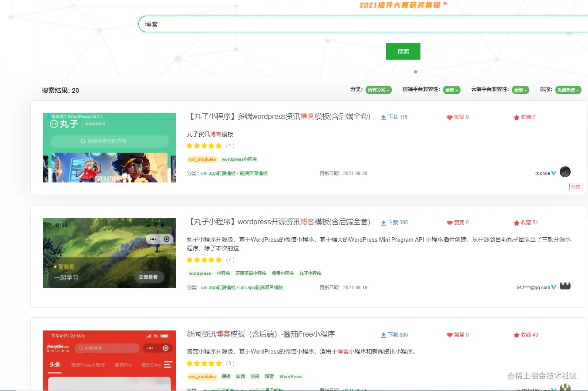Select the 新闻 tag on the 酱茄Free card
Screen dimensions: 588x391
click(240, 377)
